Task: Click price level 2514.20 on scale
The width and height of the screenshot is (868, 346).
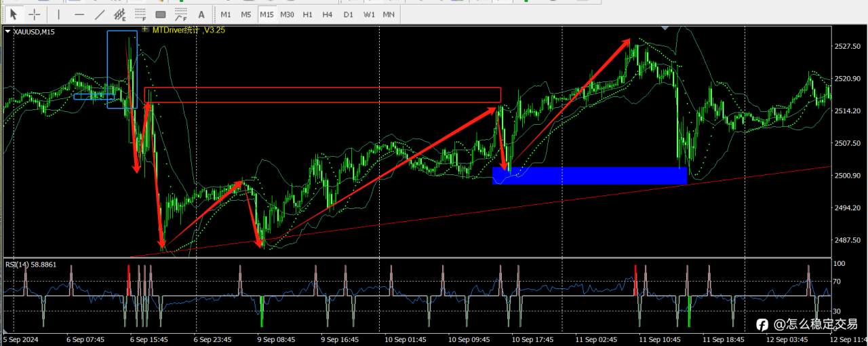Action: coord(849,111)
